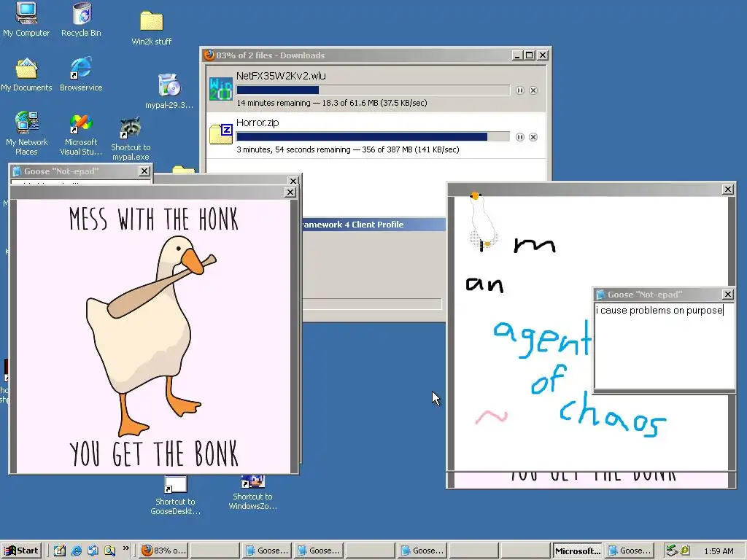Viewport: 747px width, 560px height.
Task: Click text area with 'i cause problems on purpose'
Action: point(665,345)
